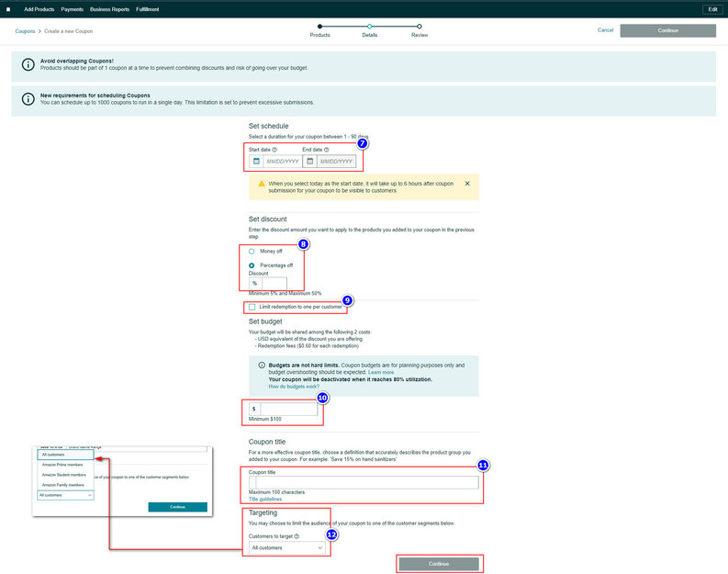The width and height of the screenshot is (728, 574).
Task: Click the Review step dot in the progress bar
Action: pos(420,27)
